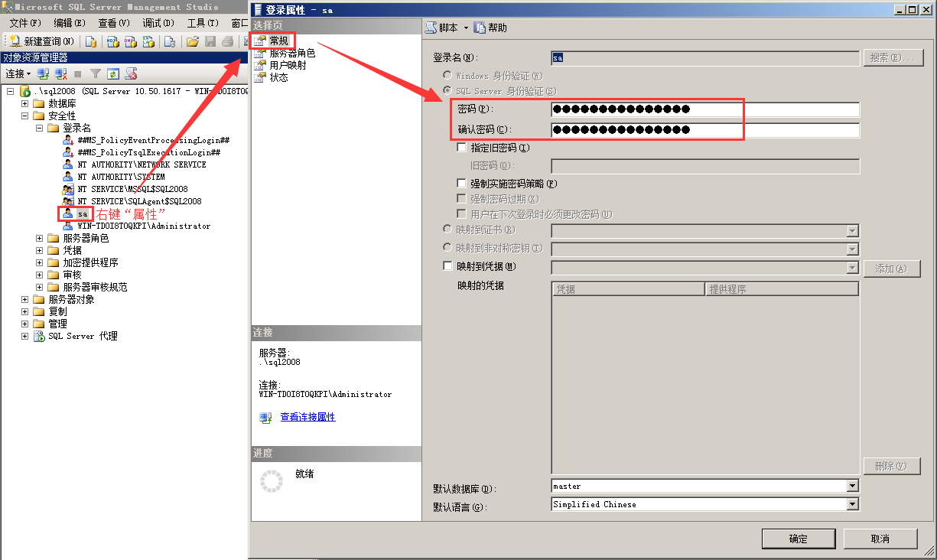Viewport: 937px width, 560px height.
Task: Select NT AUTHORITY\NETWORK SERVICE login
Action: [142, 164]
